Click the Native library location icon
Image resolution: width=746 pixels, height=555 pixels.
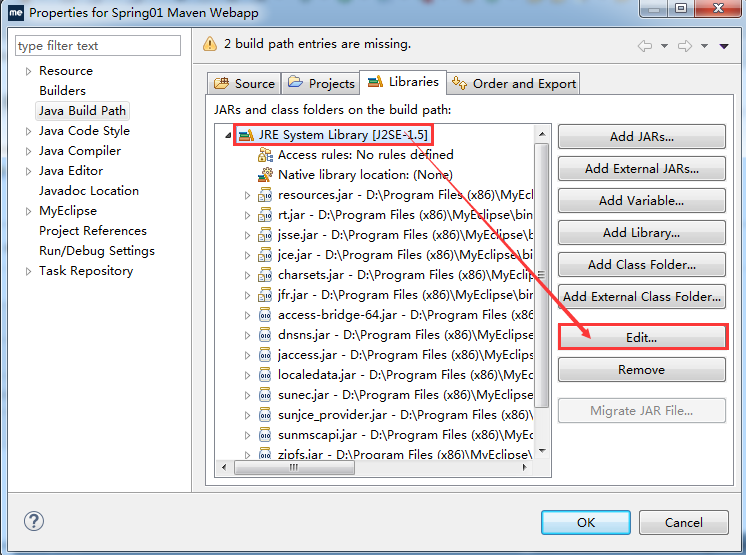pos(265,175)
